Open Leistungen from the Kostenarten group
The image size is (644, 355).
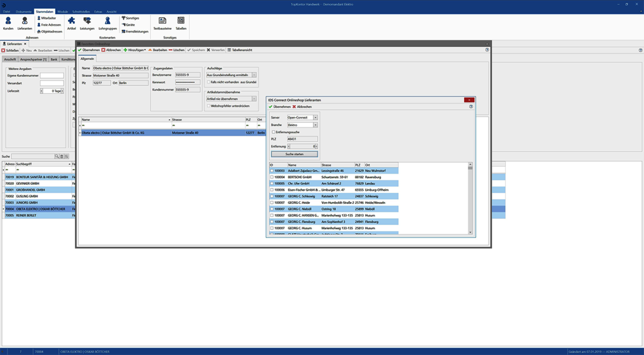tap(87, 23)
